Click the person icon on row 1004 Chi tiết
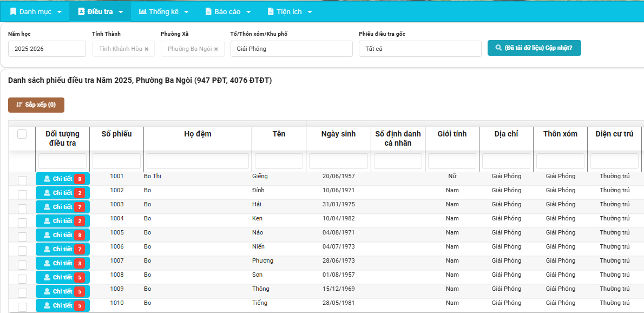Screen dimensions: 644x313 (x=47, y=221)
